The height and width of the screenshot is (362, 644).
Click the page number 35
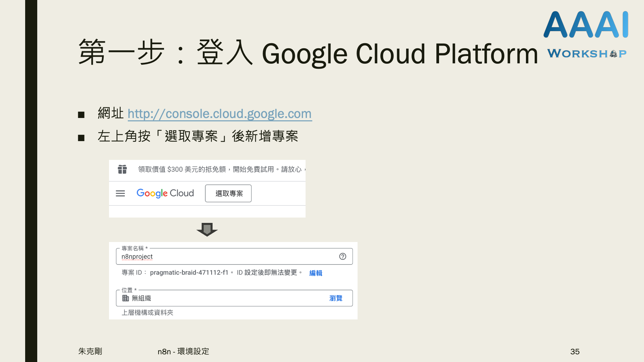pyautogui.click(x=575, y=351)
